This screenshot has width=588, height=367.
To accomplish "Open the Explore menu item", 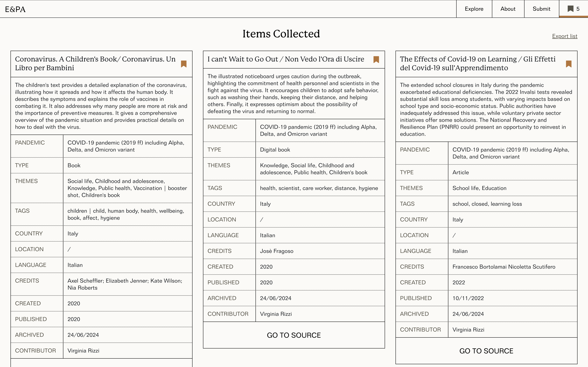I will pos(474,9).
